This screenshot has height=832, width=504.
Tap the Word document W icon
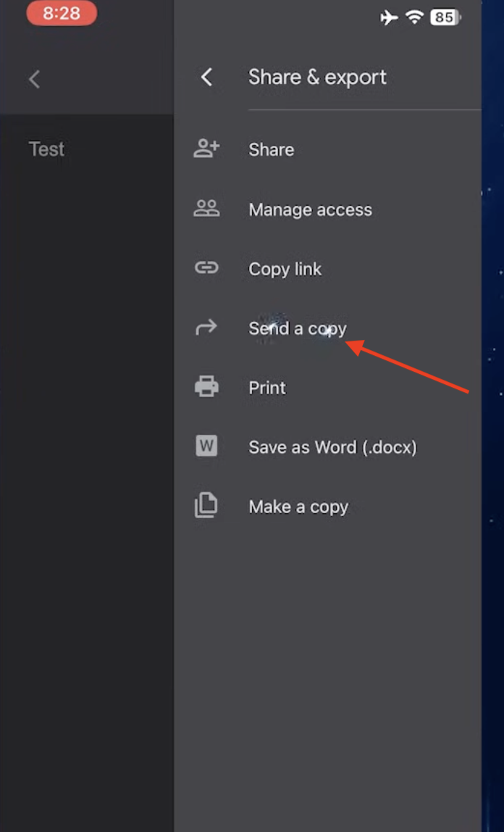coord(207,446)
